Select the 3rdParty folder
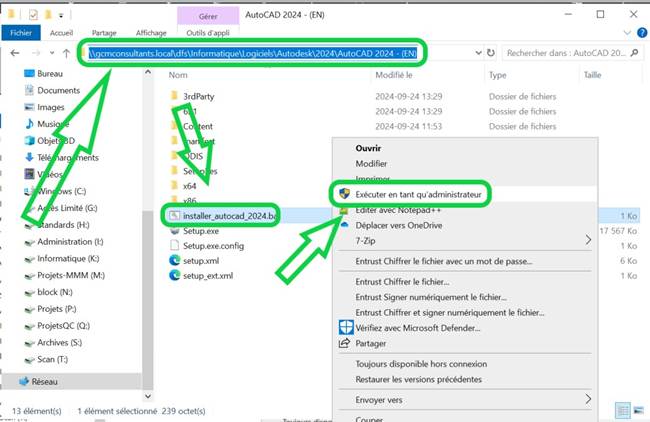The image size is (650, 422). tap(199, 97)
